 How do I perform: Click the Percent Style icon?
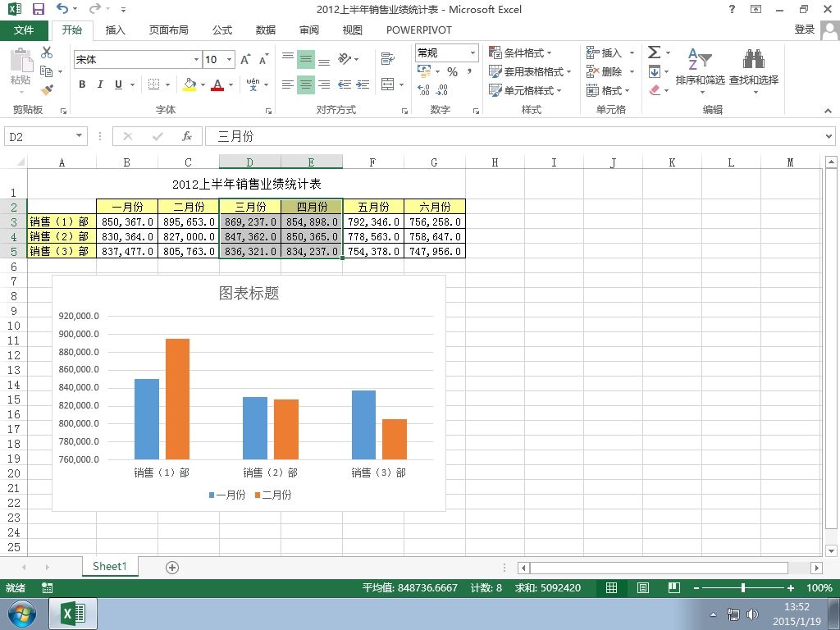(x=453, y=72)
